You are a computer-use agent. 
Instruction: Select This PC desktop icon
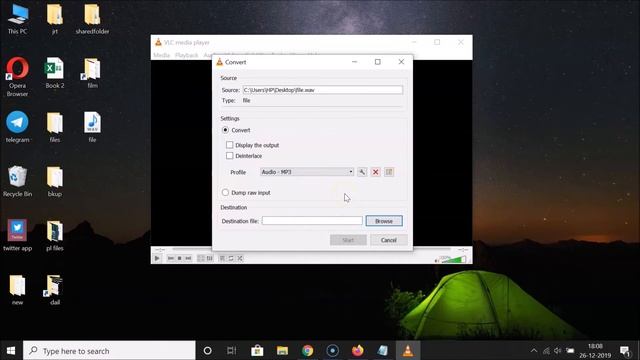click(x=18, y=20)
